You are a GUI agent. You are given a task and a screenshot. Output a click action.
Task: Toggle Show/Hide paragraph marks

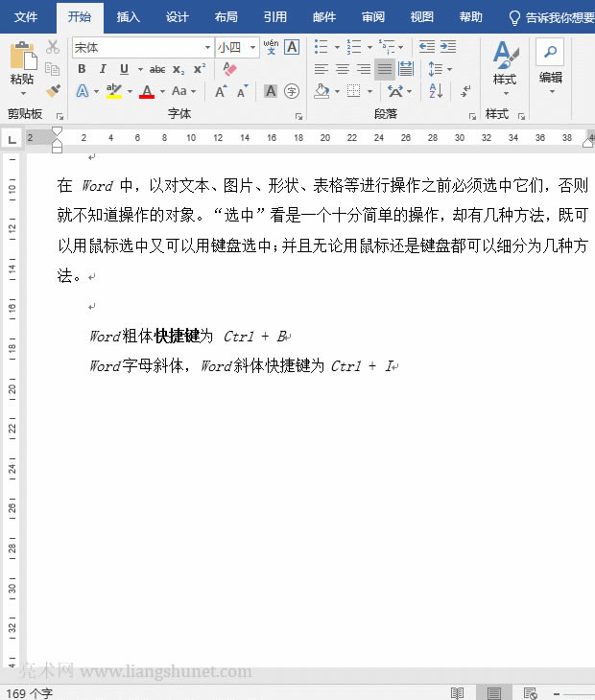pos(465,91)
